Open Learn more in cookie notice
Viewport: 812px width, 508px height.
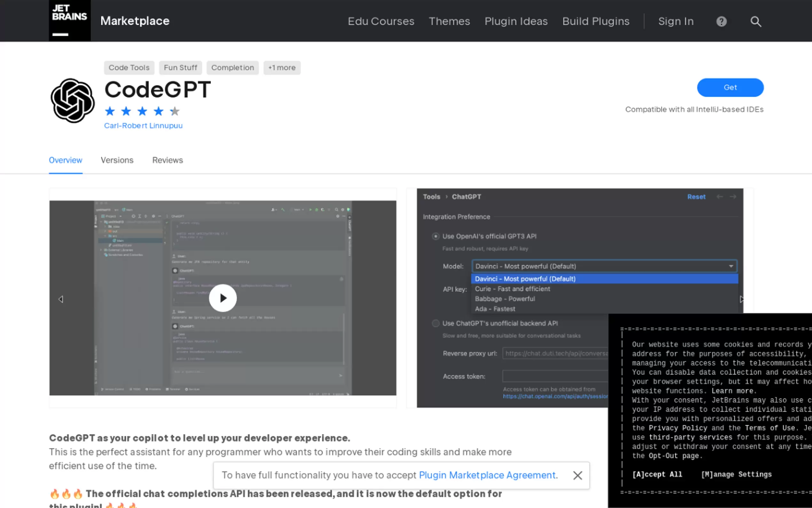click(x=732, y=391)
